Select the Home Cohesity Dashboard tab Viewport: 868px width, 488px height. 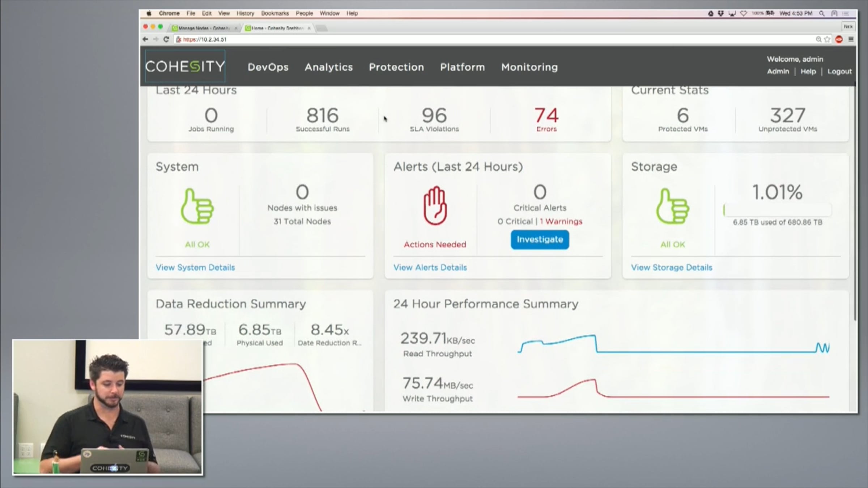[x=278, y=28]
